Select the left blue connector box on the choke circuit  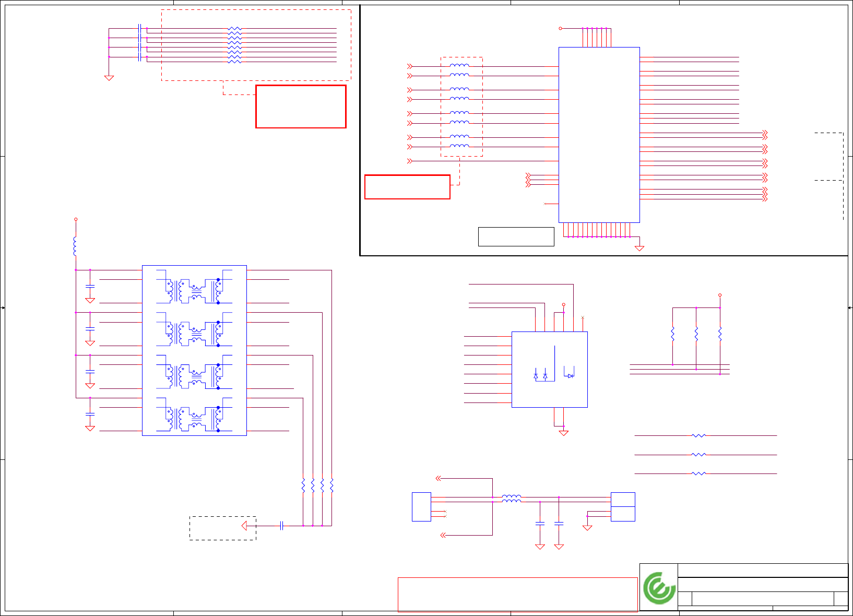click(421, 507)
